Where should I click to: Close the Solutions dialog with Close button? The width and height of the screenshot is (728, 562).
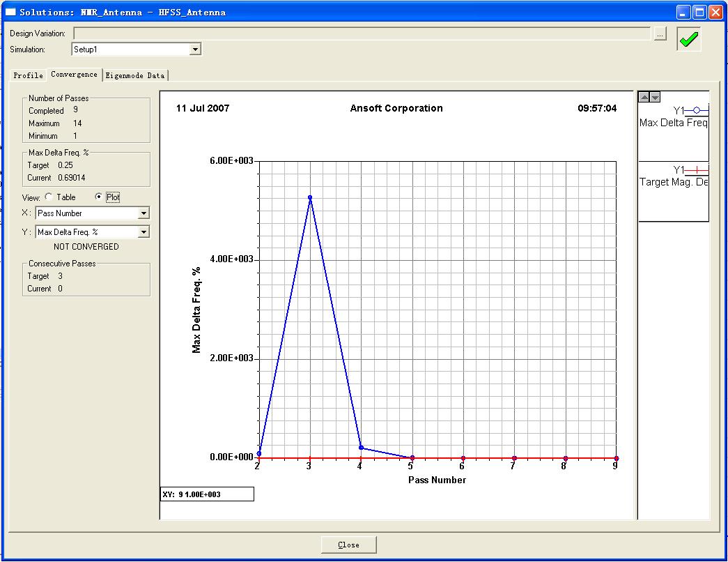(349, 545)
